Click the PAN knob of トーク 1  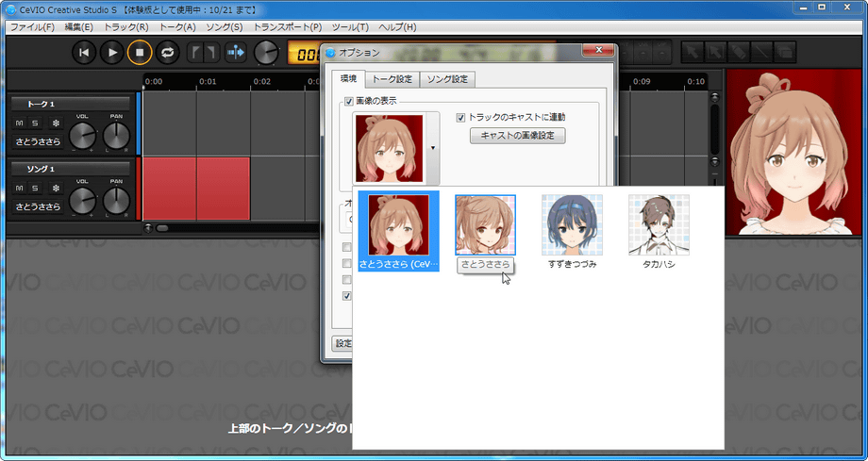click(116, 136)
